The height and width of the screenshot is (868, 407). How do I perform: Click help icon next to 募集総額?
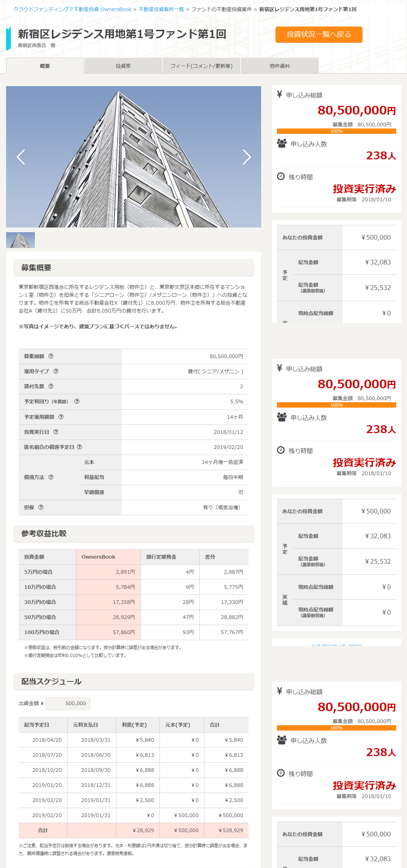51,356
